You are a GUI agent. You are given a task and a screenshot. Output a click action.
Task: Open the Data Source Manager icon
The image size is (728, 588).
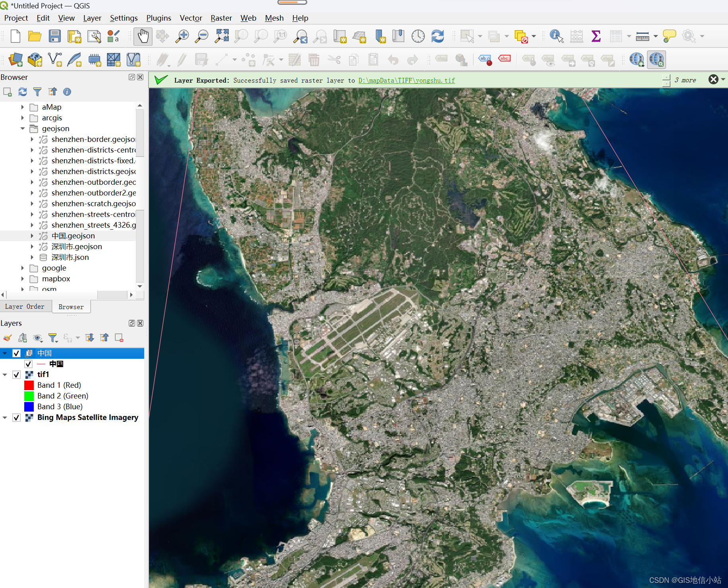click(x=15, y=60)
